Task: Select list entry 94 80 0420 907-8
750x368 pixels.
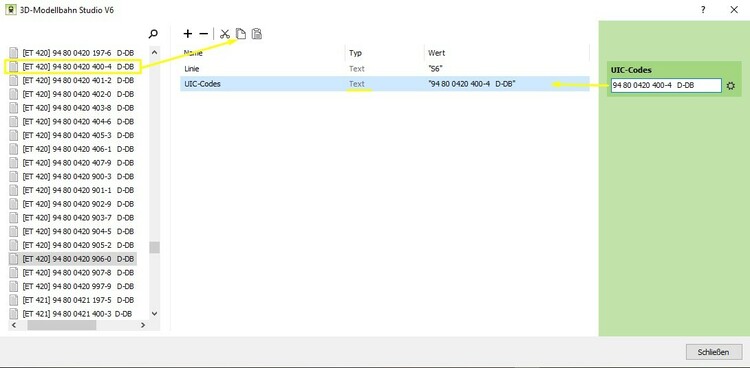Action: (72, 273)
